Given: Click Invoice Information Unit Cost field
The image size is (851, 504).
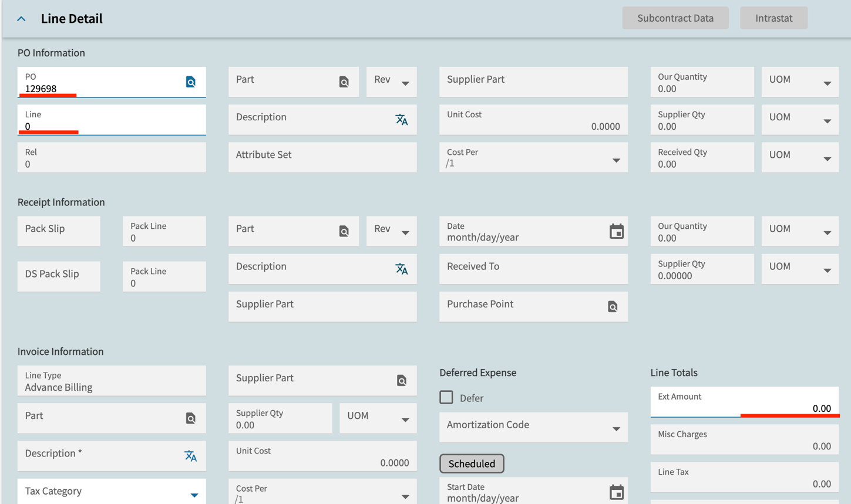Looking at the screenshot, I should [322, 456].
